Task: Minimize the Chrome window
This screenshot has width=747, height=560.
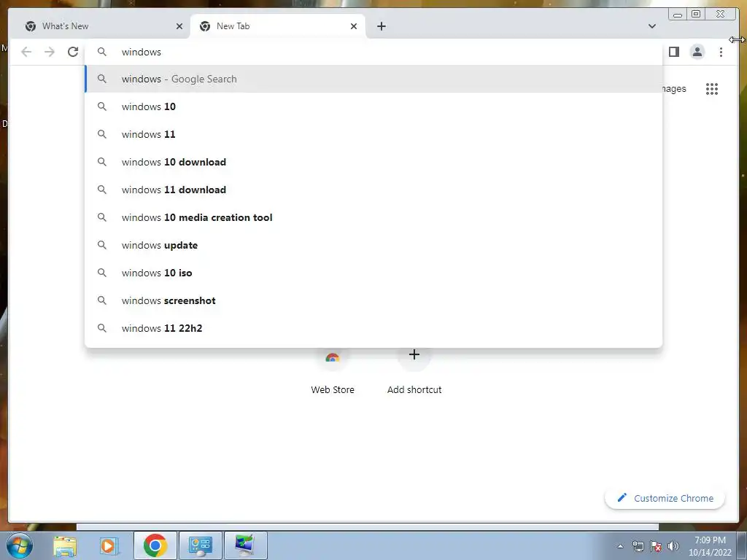Action: pos(678,15)
